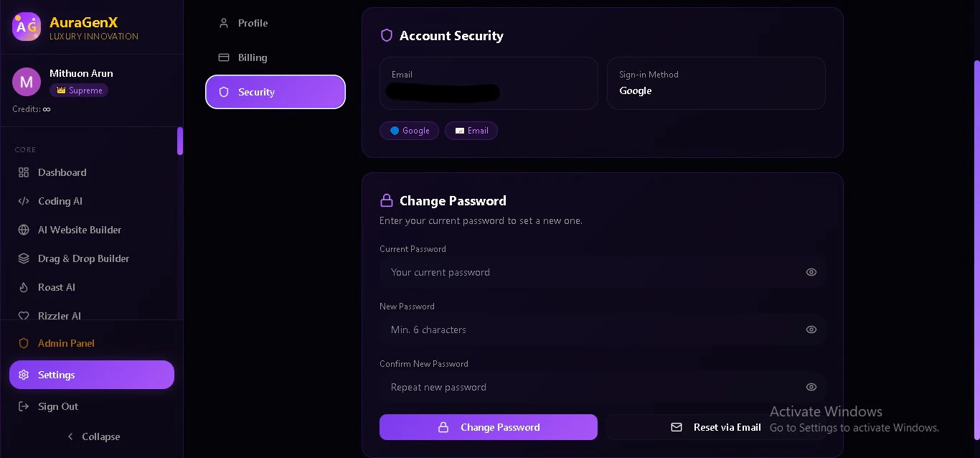Screen dimensions: 980x458
Task: Collapse the sidebar using the chevron
Action: tap(70, 436)
